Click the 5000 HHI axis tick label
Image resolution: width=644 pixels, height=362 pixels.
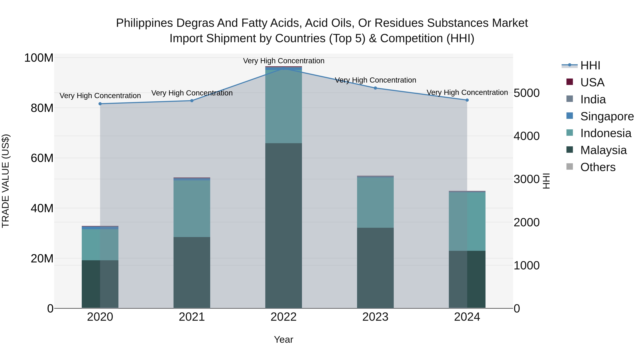click(x=527, y=93)
